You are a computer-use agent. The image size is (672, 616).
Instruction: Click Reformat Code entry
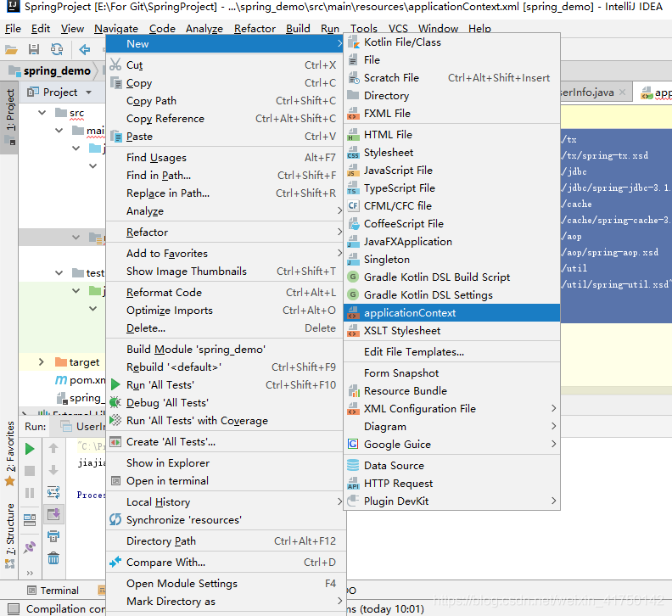coord(225,293)
